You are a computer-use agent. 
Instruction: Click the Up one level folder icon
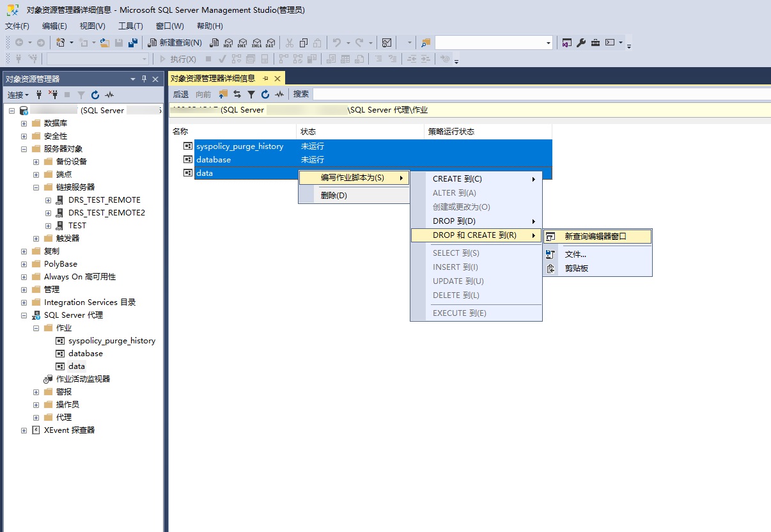point(223,94)
